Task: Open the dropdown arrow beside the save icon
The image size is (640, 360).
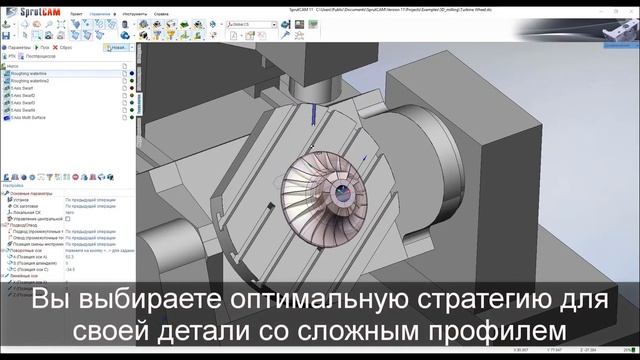Action: coord(14,36)
